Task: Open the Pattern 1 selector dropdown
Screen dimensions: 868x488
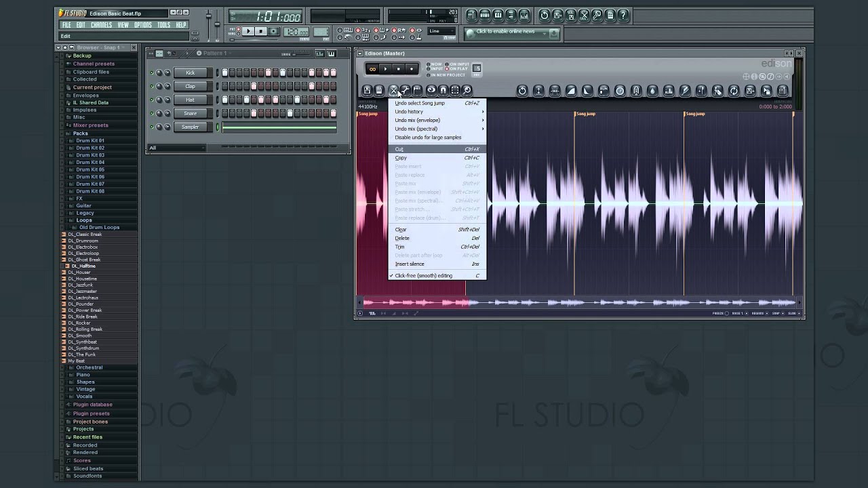Action: (x=215, y=53)
